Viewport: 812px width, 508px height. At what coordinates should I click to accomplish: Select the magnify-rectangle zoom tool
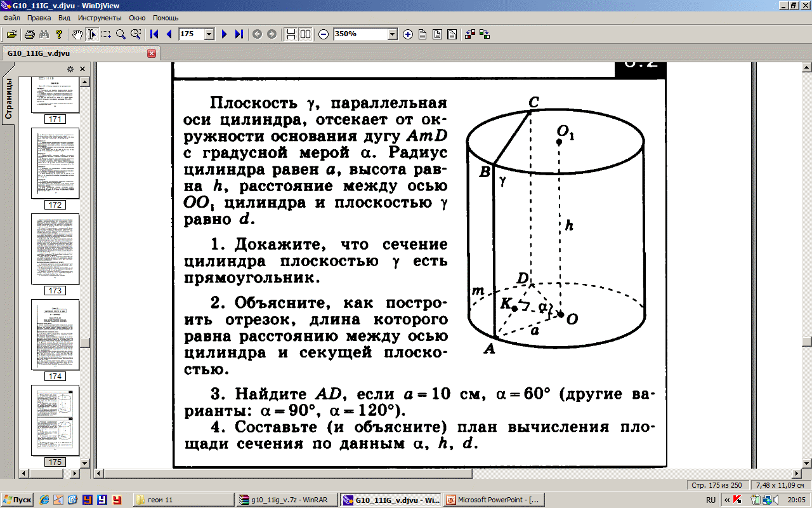(x=135, y=34)
